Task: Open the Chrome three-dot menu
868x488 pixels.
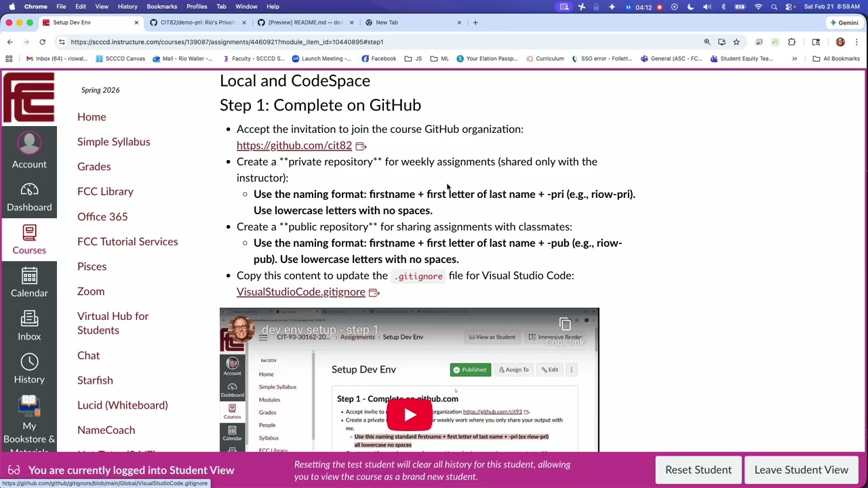Action: click(x=856, y=42)
